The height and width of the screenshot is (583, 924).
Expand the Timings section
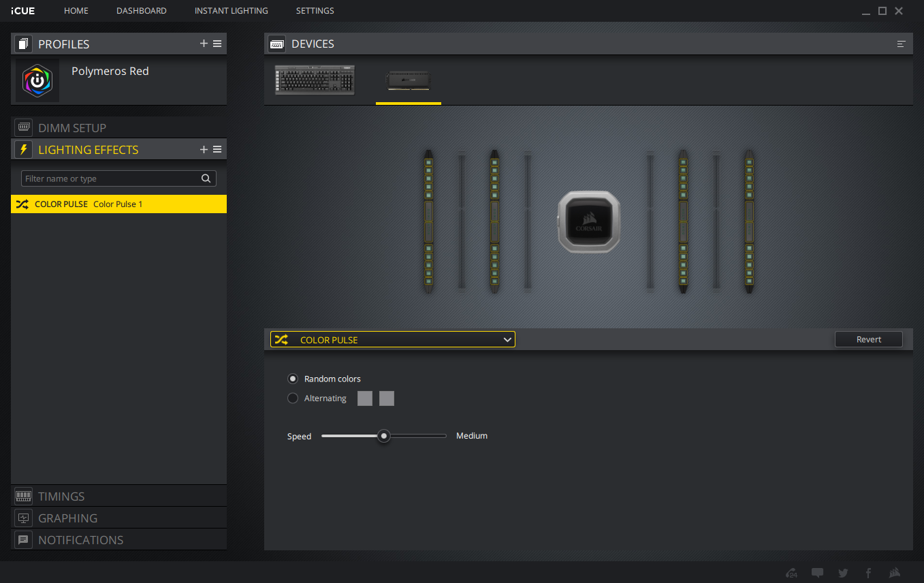pyautogui.click(x=61, y=496)
